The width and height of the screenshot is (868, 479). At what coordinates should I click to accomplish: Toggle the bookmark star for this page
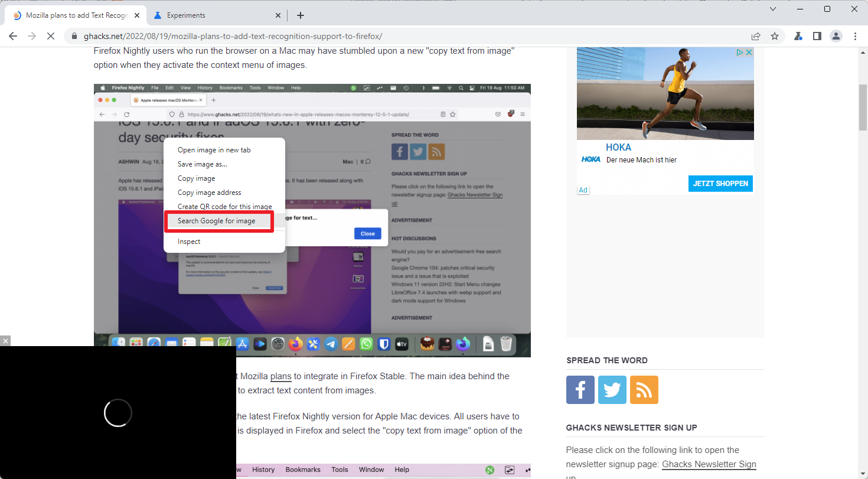pyautogui.click(x=775, y=36)
